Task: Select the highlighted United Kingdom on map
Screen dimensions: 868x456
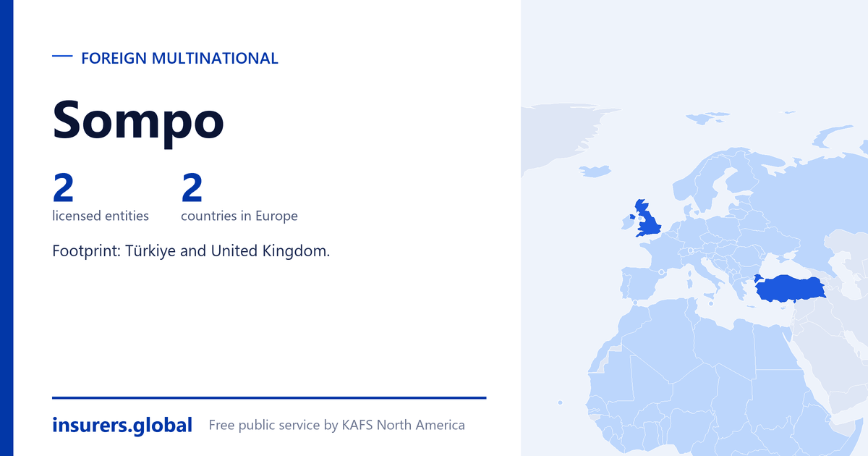Action: (x=648, y=220)
